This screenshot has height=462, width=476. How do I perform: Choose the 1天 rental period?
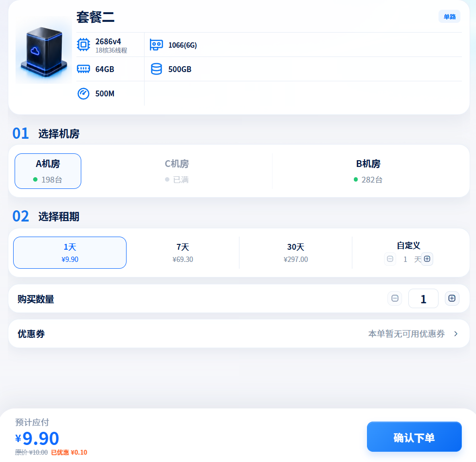(x=70, y=253)
